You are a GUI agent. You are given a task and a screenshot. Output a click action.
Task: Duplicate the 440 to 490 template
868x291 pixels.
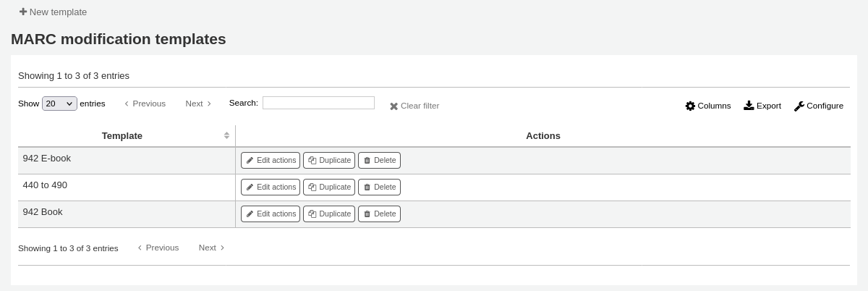click(x=328, y=187)
